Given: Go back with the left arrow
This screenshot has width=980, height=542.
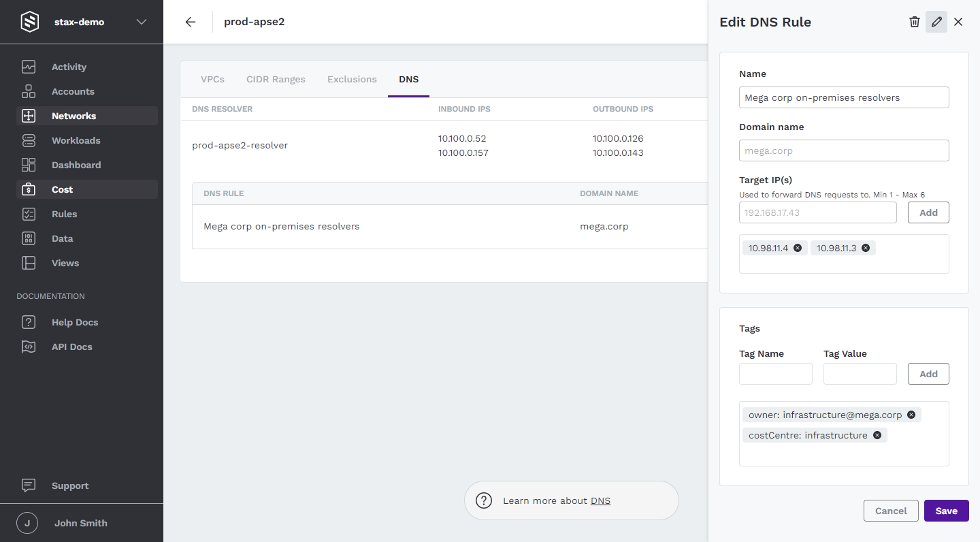Looking at the screenshot, I should pyautogui.click(x=191, y=22).
